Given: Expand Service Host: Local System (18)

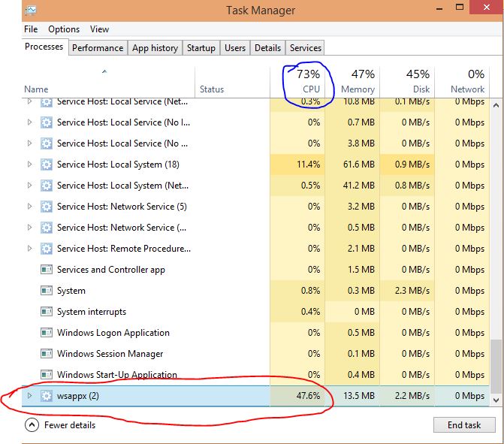Looking at the screenshot, I should [x=30, y=165].
